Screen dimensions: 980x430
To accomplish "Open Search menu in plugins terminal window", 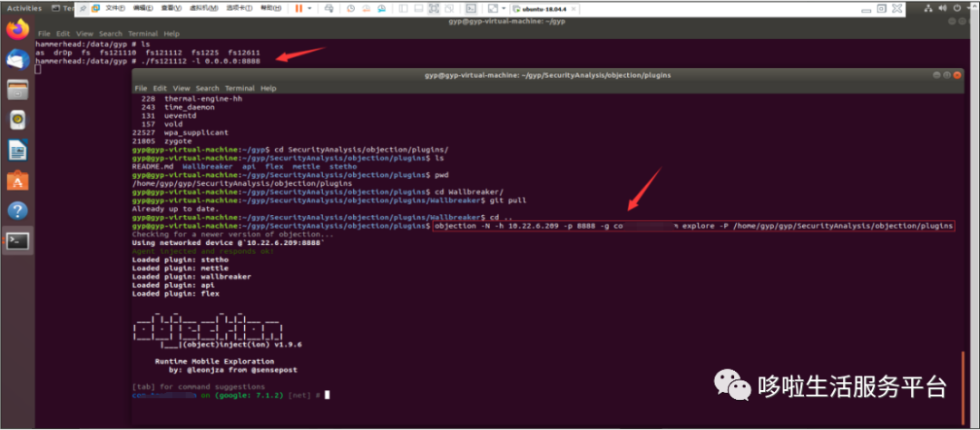I will (x=208, y=88).
